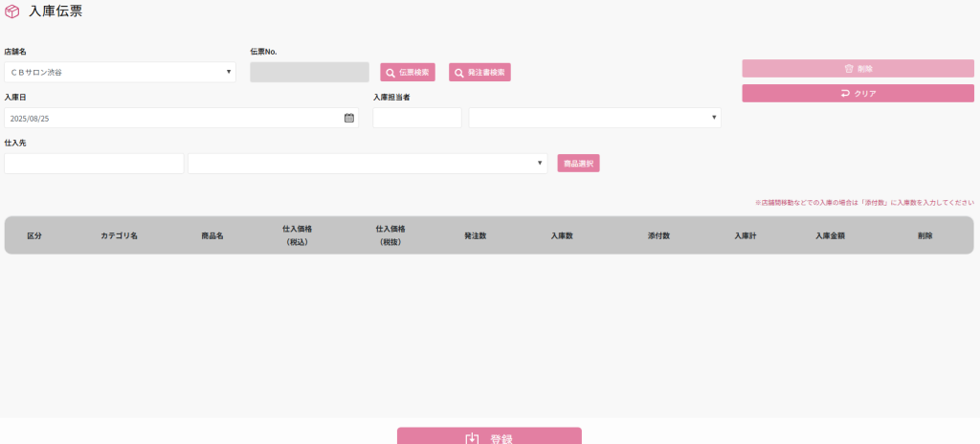Select the 商品名 column header

click(212, 235)
